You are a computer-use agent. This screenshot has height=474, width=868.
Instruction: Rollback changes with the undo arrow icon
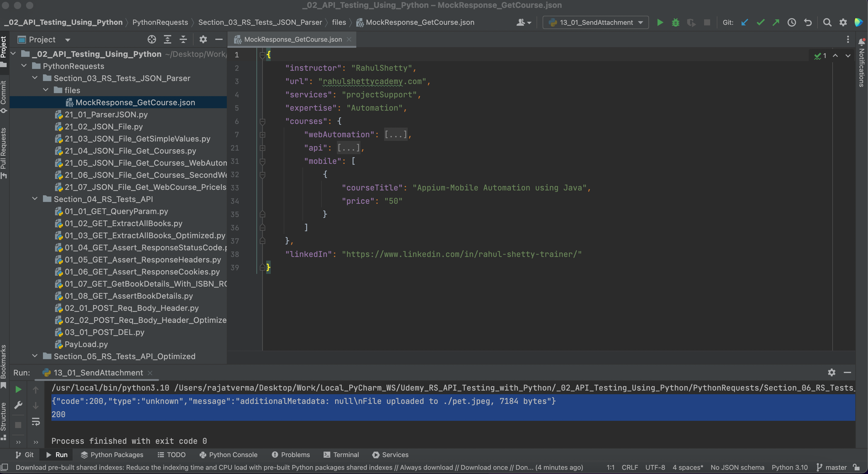pyautogui.click(x=808, y=23)
